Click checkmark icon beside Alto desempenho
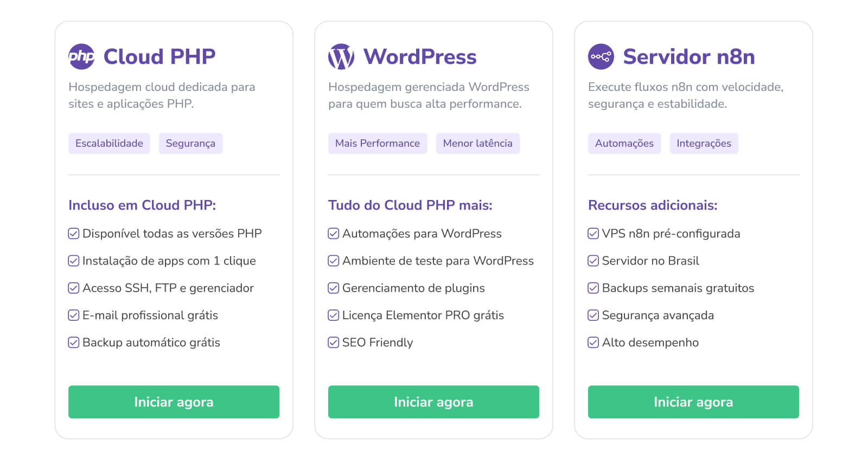 (593, 342)
